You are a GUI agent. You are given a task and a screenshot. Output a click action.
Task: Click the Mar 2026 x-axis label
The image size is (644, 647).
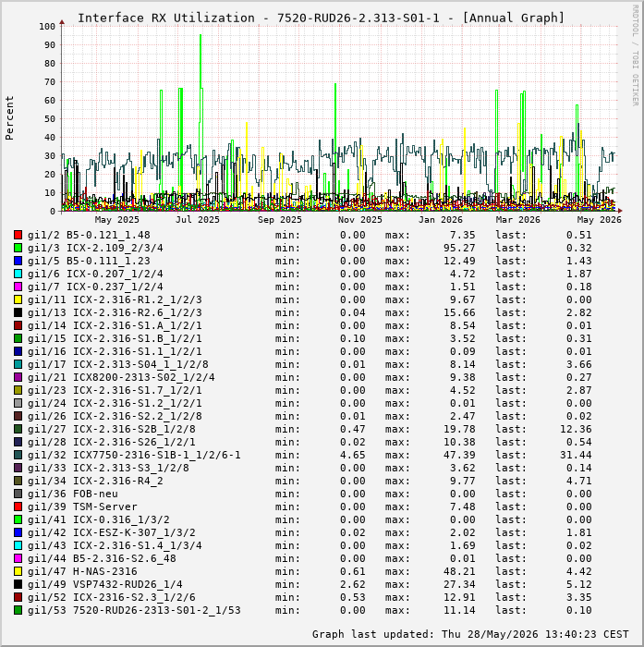517,220
